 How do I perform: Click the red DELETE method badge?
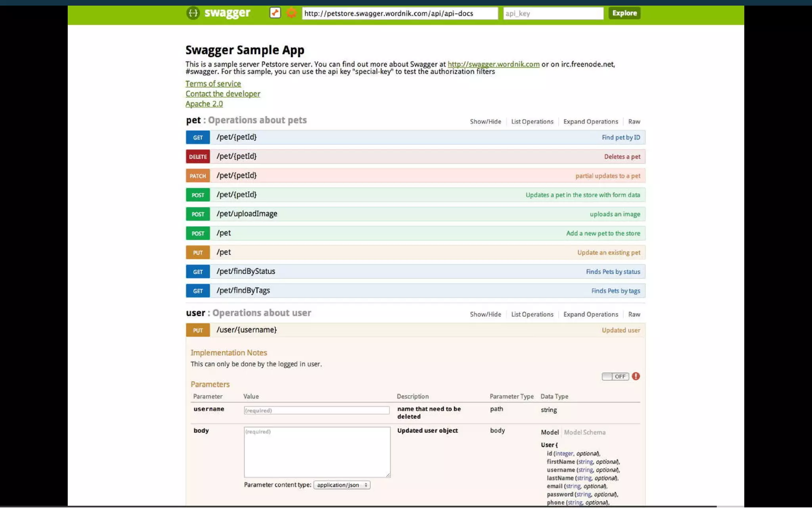[x=198, y=156]
